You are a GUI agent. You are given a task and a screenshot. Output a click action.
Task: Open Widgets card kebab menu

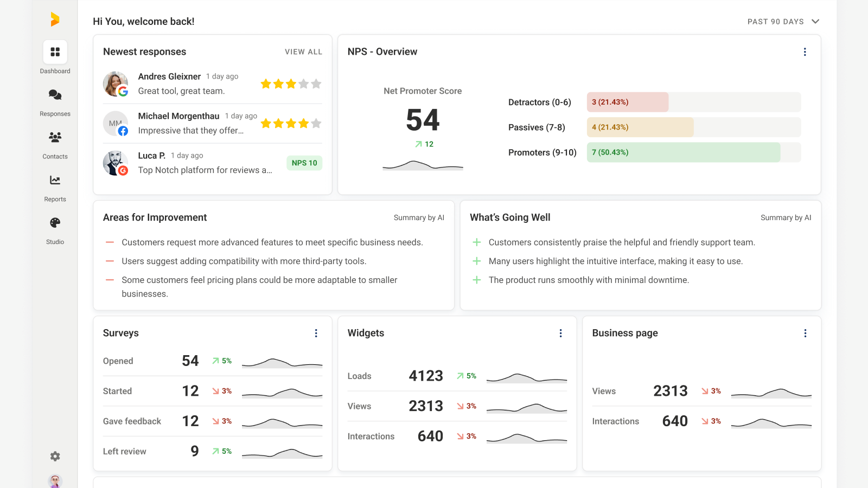click(560, 333)
